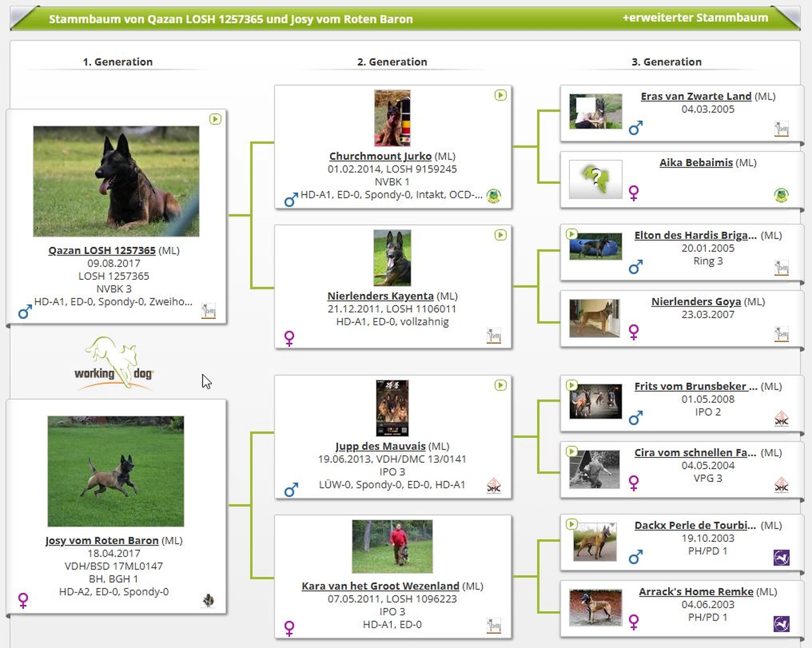Click Qazan LOSH 1257365's name link

[102, 250]
